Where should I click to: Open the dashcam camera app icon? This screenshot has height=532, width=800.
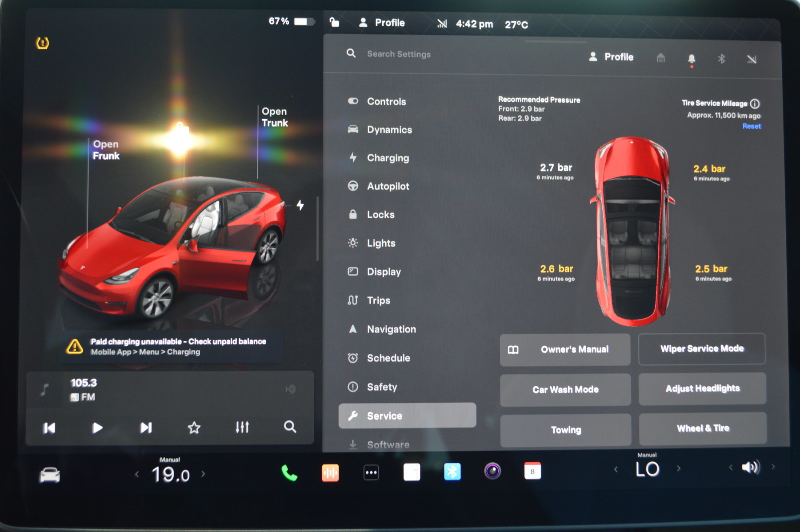(492, 471)
